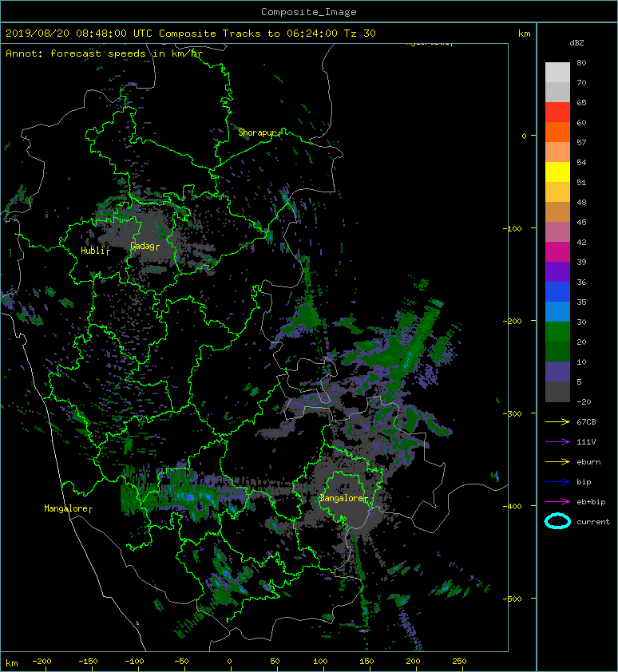The image size is (618, 672).
Task: Click the Annot forecast speeds annotation text
Action: pyautogui.click(x=105, y=53)
